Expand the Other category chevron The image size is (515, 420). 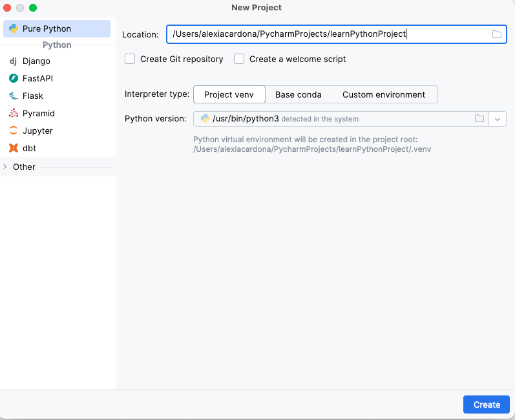coord(5,167)
